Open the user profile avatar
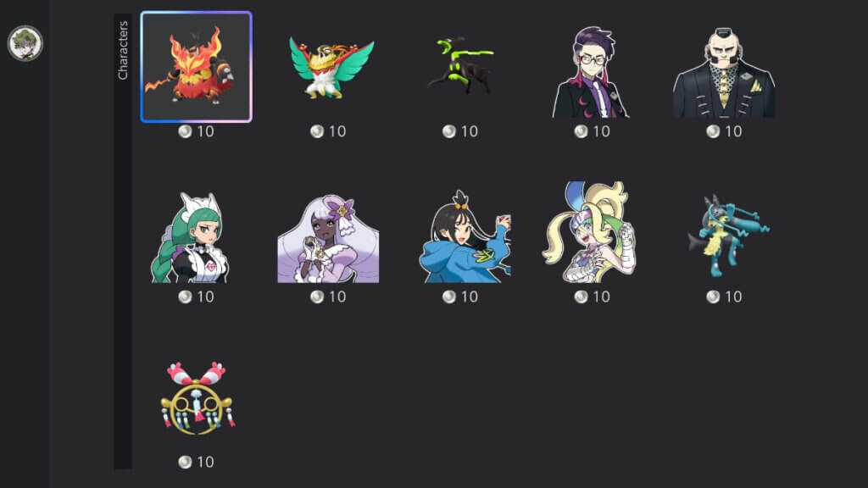Image resolution: width=868 pixels, height=488 pixels. click(x=25, y=43)
